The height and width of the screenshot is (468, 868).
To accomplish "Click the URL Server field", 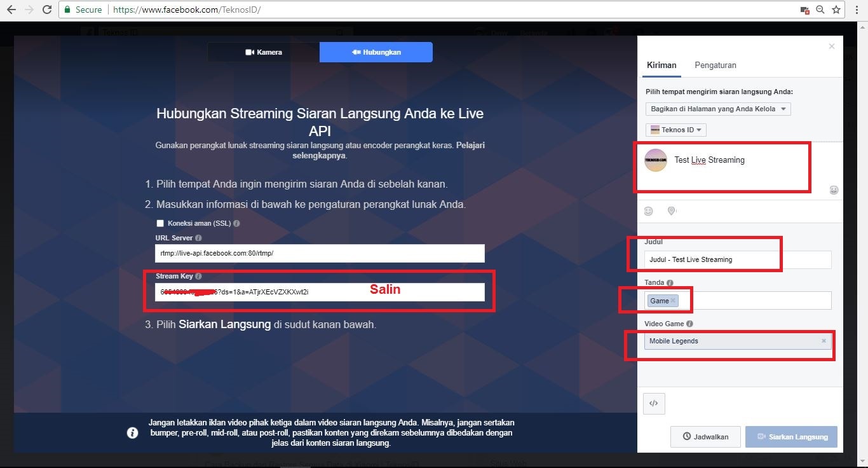I will 320,253.
